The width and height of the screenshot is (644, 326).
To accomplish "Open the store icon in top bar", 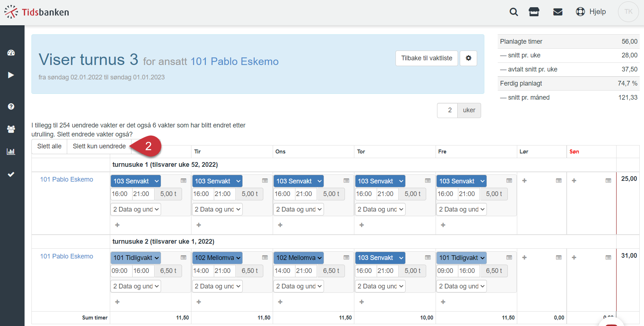I will [534, 12].
